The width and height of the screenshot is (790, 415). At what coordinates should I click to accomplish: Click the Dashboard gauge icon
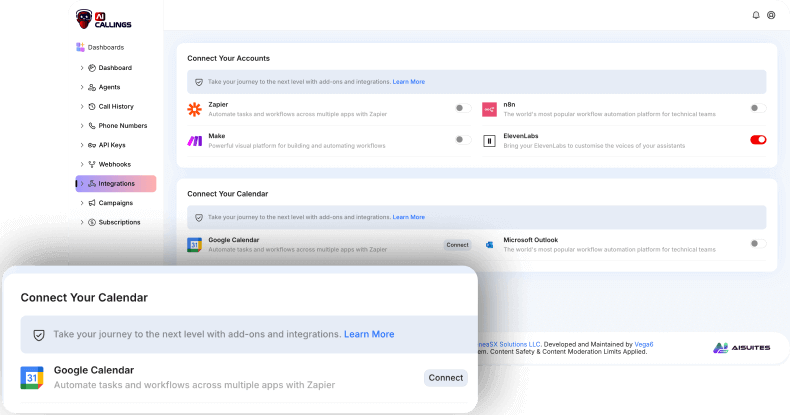tap(92, 68)
